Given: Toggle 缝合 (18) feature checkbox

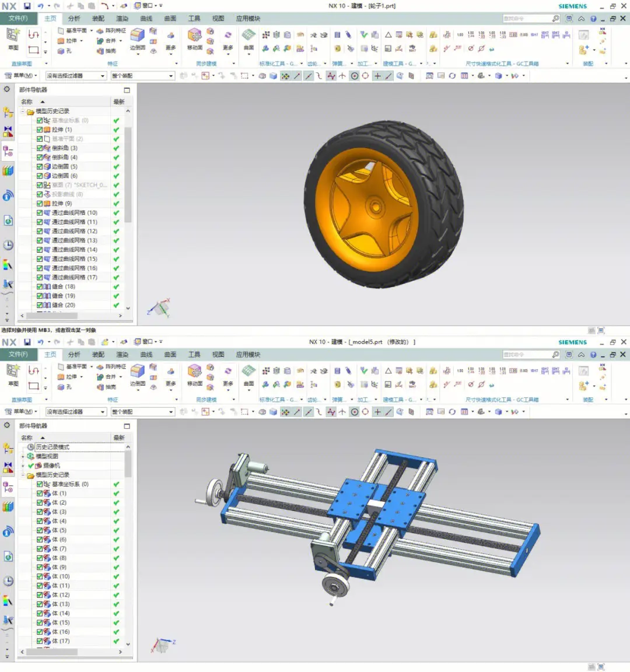Looking at the screenshot, I should [40, 286].
